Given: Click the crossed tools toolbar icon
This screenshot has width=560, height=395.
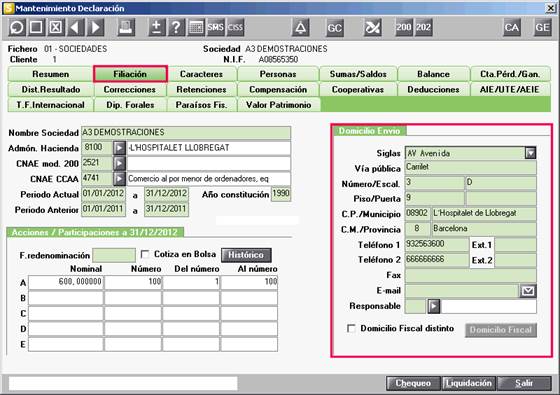Looking at the screenshot, I should click(x=372, y=27).
